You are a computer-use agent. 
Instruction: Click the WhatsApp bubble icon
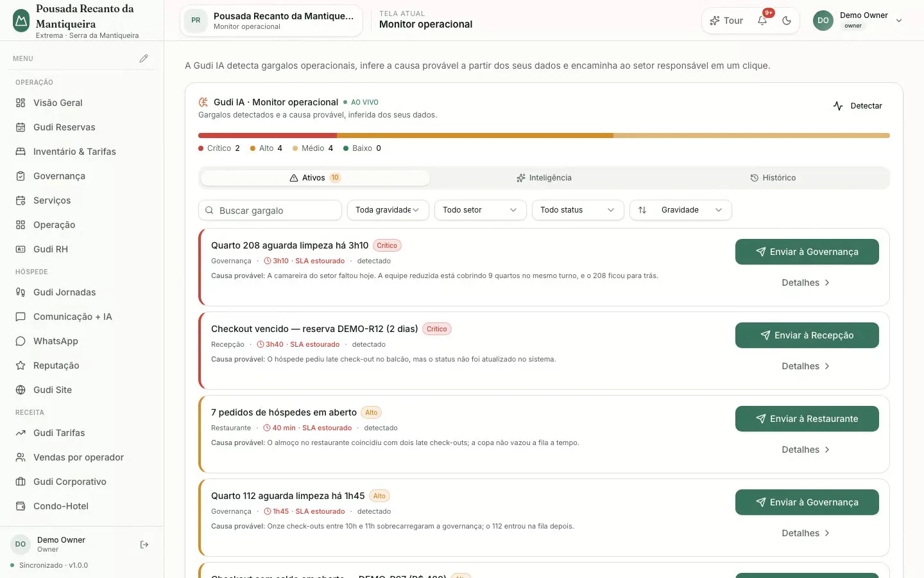coord(21,341)
